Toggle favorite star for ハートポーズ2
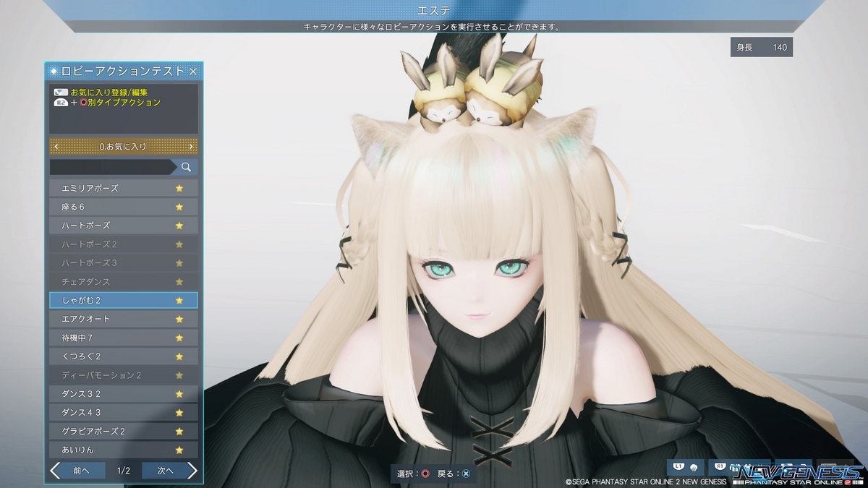Viewport: 868px width, 488px height. (179, 244)
